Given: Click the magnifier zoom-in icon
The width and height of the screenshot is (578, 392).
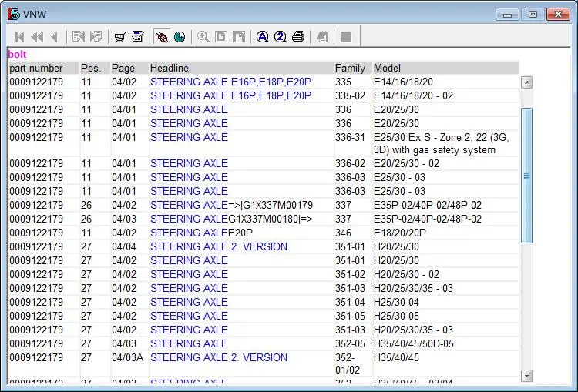Looking at the screenshot, I should 203,37.
